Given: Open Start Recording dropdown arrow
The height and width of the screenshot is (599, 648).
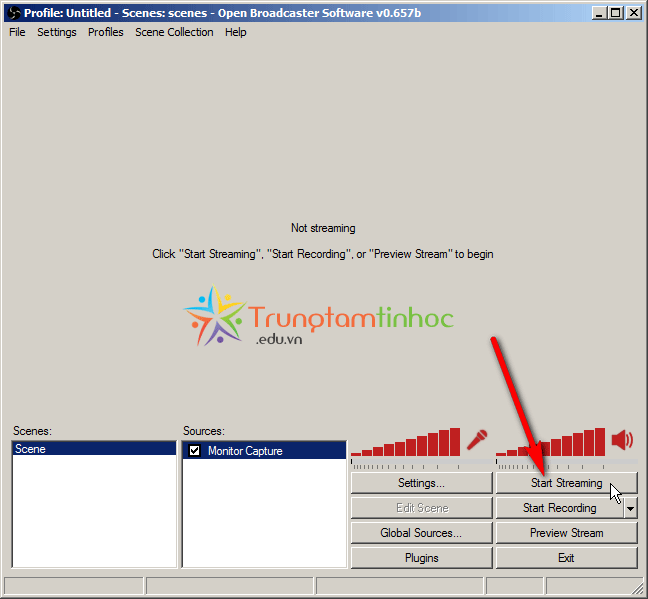Looking at the screenshot, I should coord(630,508).
